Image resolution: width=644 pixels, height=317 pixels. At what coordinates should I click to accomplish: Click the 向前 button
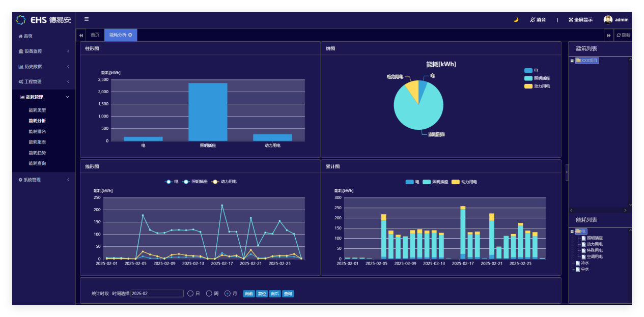point(249,294)
